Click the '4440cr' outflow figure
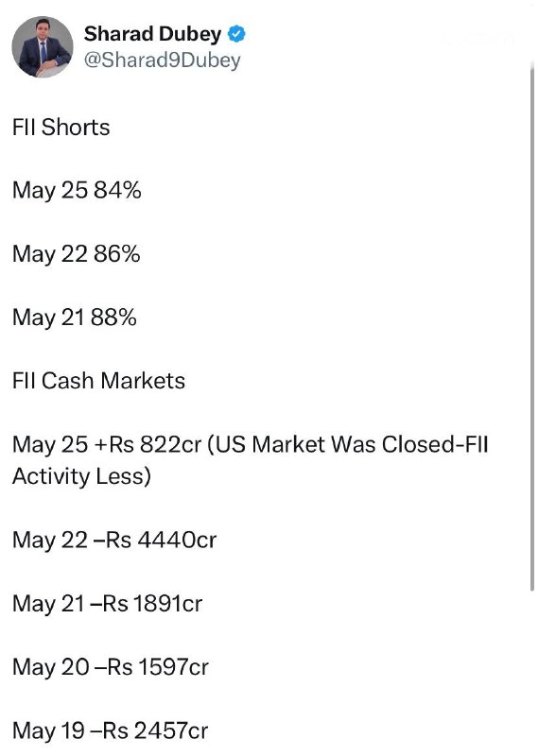538x756 pixels. coord(177,540)
